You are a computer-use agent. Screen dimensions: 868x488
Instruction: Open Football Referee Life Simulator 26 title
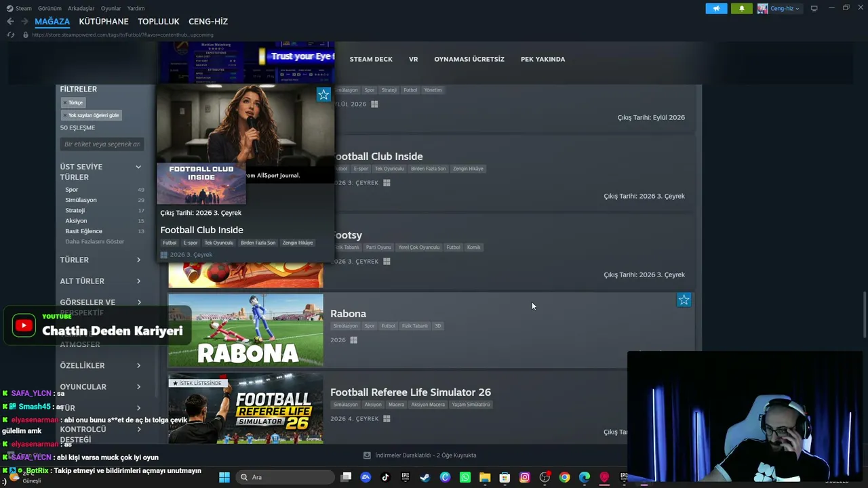[x=410, y=392]
